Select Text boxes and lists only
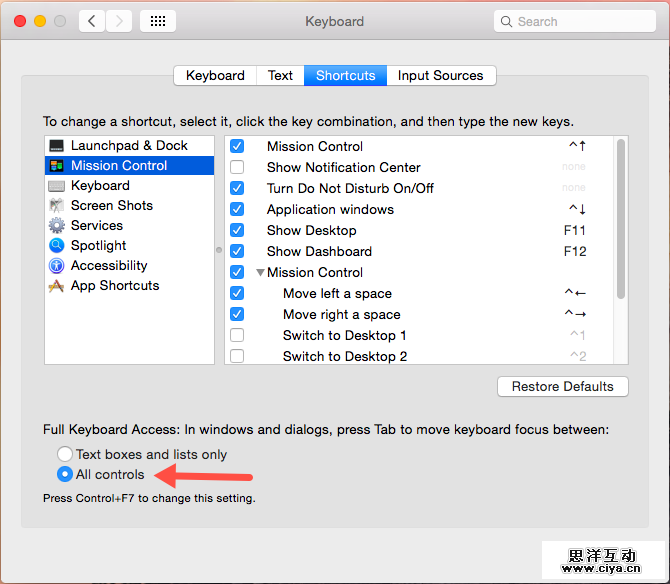This screenshot has height=584, width=670. pos(65,454)
